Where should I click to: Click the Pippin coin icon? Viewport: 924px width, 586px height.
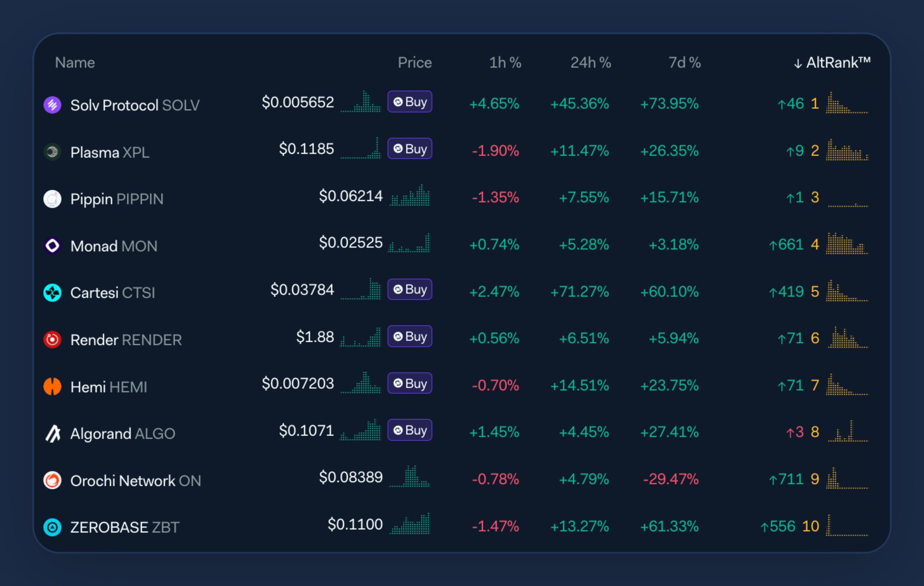click(52, 199)
